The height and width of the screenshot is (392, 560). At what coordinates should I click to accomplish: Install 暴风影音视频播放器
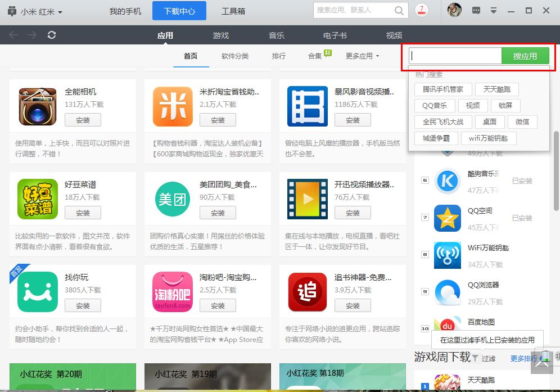353,120
